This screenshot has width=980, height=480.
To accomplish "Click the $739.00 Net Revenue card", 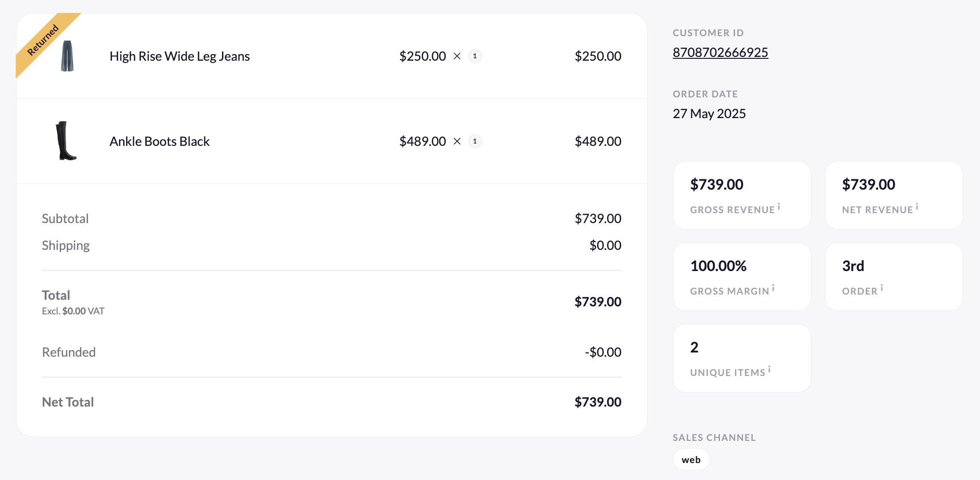I will 893,195.
